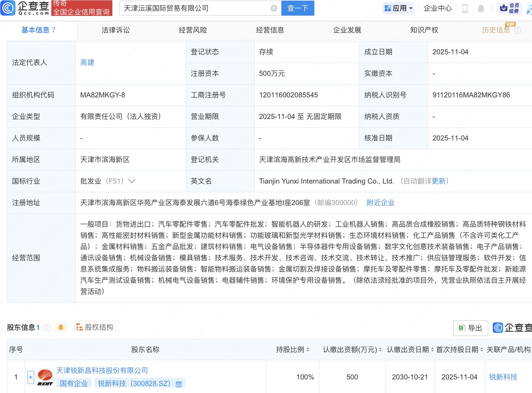Image resolution: width=532 pixels, height=393 pixels.
Task: Export shareholder data via the Excel 导出 icon
Action: (x=470, y=328)
